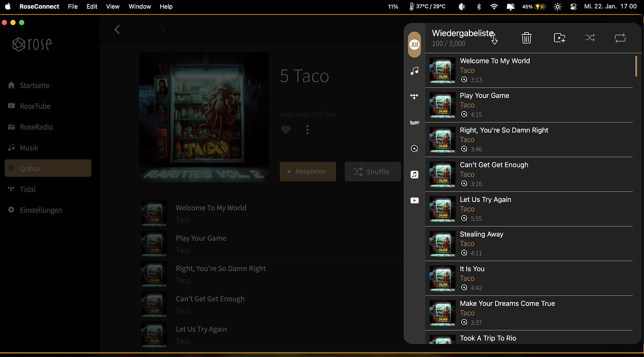Viewport: 644px width, 357px height.
Task: Select It Is You in the queue
Action: point(529,278)
